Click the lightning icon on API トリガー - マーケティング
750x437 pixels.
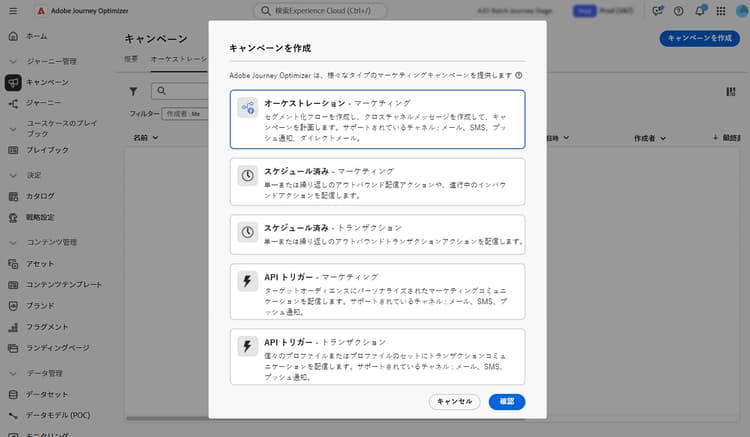tap(247, 281)
